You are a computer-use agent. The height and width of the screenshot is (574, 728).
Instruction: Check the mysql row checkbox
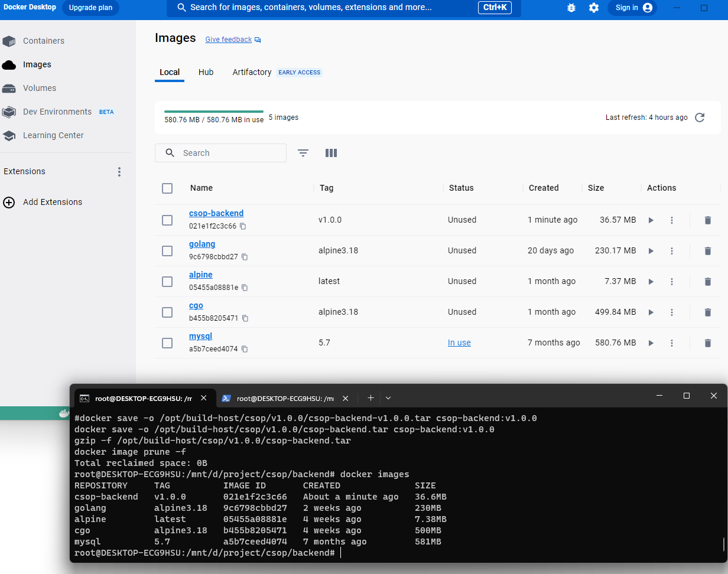click(x=167, y=343)
